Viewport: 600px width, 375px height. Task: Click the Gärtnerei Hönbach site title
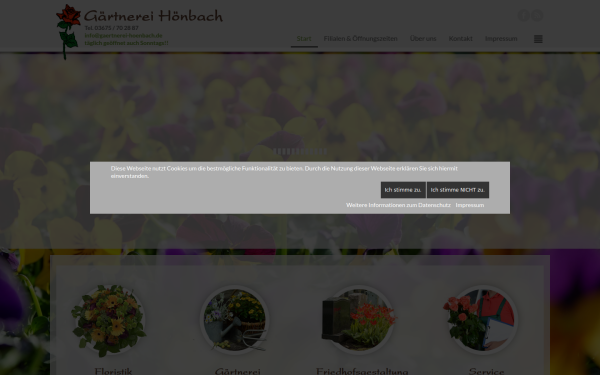point(153,16)
